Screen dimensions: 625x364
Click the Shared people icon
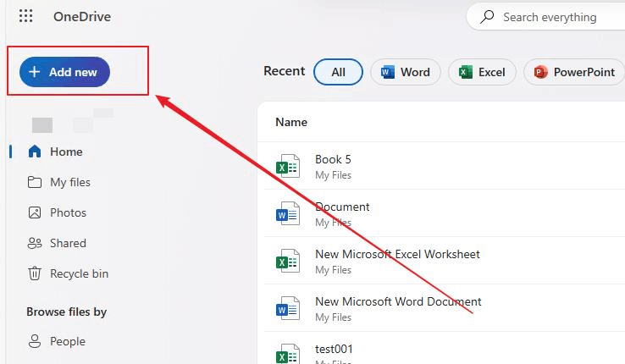point(35,243)
